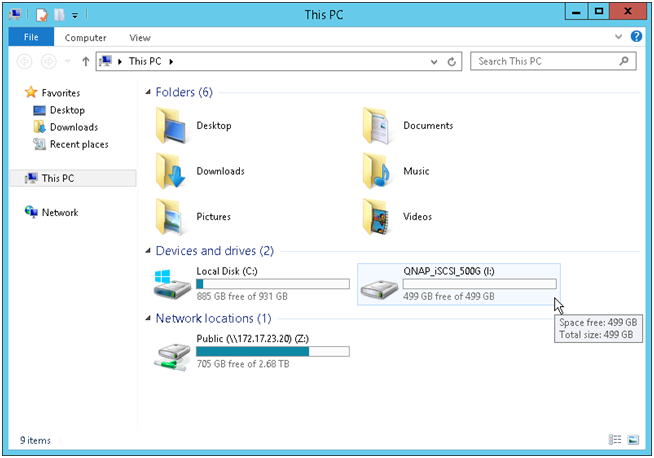This screenshot has width=654, height=458.
Task: Click the Up one level arrow
Action: [86, 61]
